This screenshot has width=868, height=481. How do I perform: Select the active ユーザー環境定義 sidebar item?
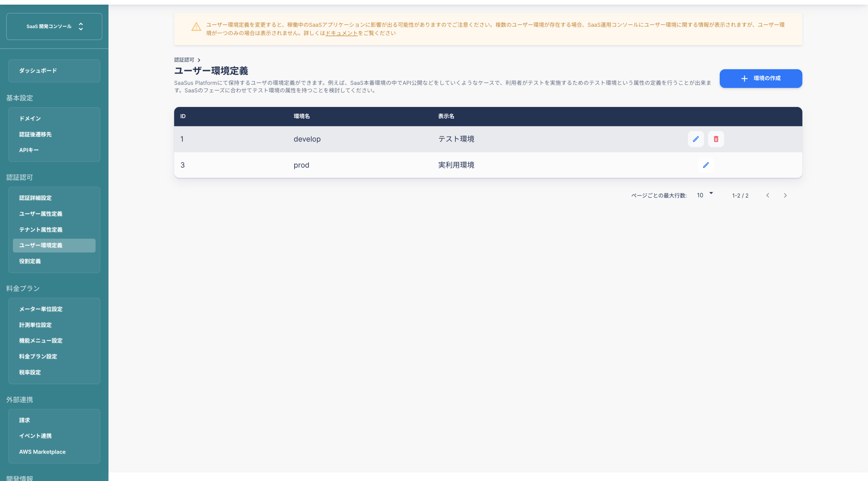[x=54, y=246]
